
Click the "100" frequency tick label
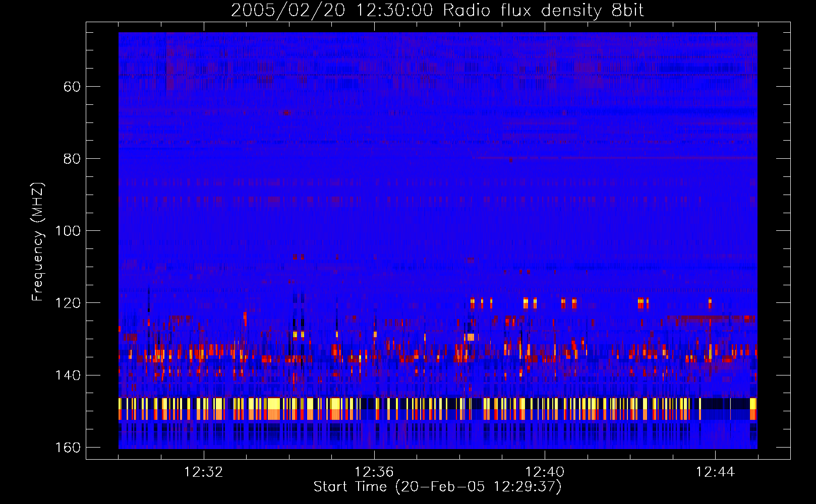pos(68,231)
